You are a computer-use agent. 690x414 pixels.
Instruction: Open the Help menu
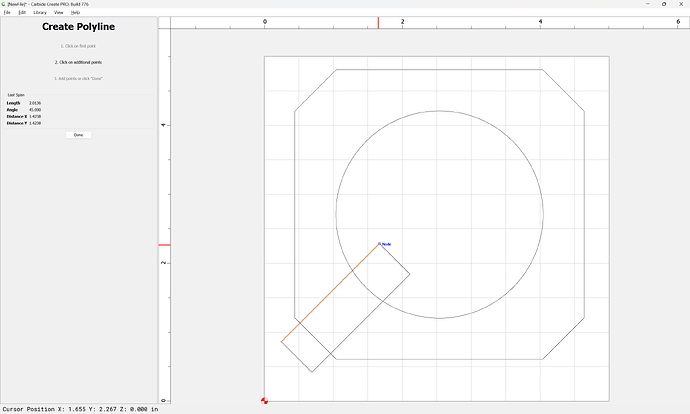(x=75, y=12)
